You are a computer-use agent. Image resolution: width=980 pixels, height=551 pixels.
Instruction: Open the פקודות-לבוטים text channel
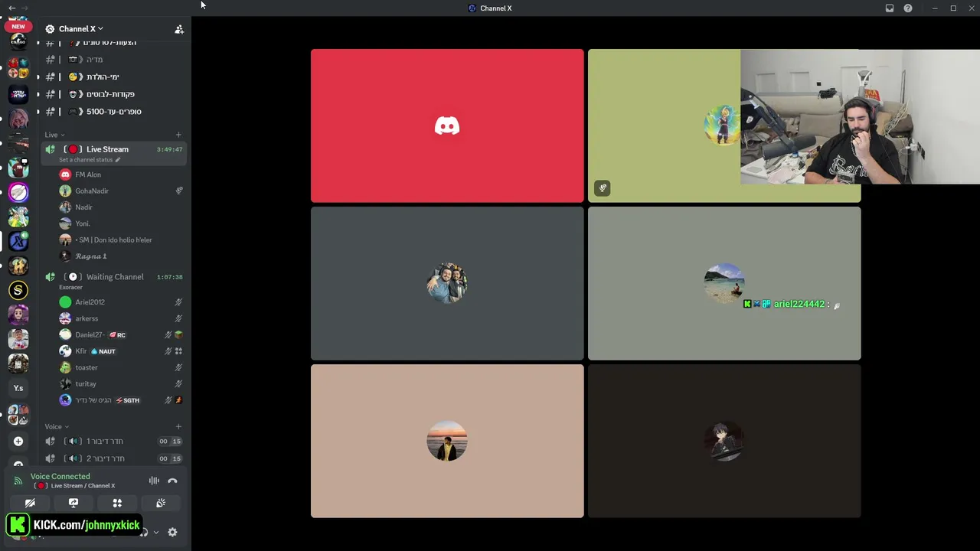[113, 94]
